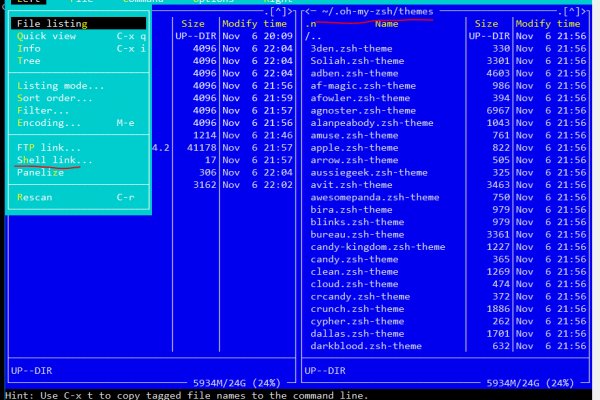Open right panel directory history [^] button
This screenshot has width=600, height=400.
coord(573,10)
